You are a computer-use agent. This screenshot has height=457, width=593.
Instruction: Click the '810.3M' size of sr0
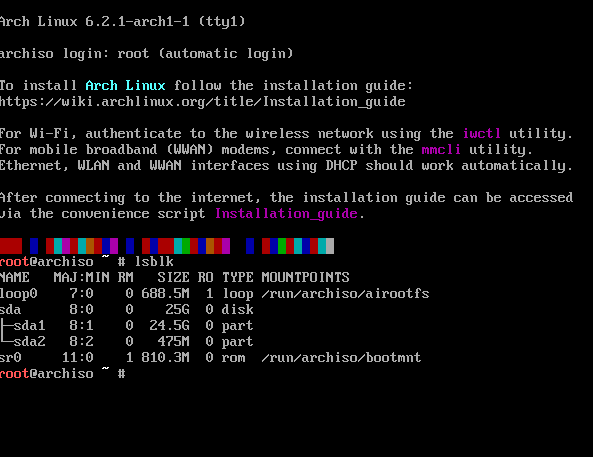(165, 358)
